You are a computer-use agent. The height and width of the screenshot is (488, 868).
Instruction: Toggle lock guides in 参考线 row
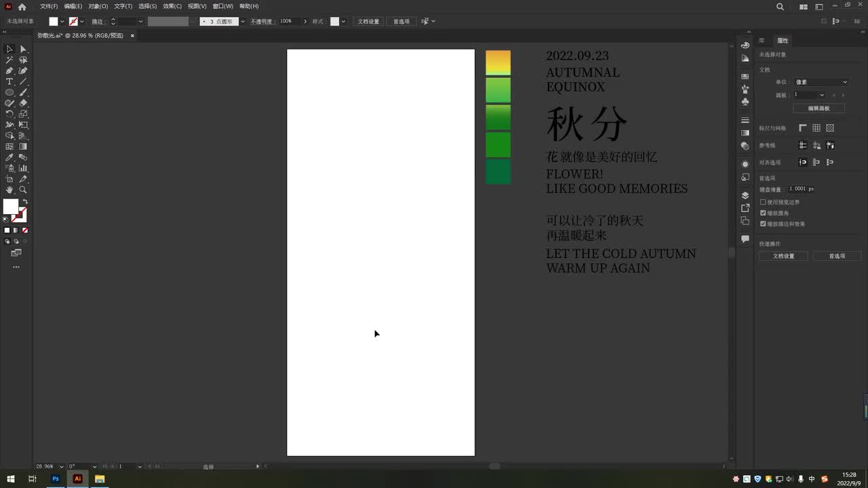tap(816, 145)
